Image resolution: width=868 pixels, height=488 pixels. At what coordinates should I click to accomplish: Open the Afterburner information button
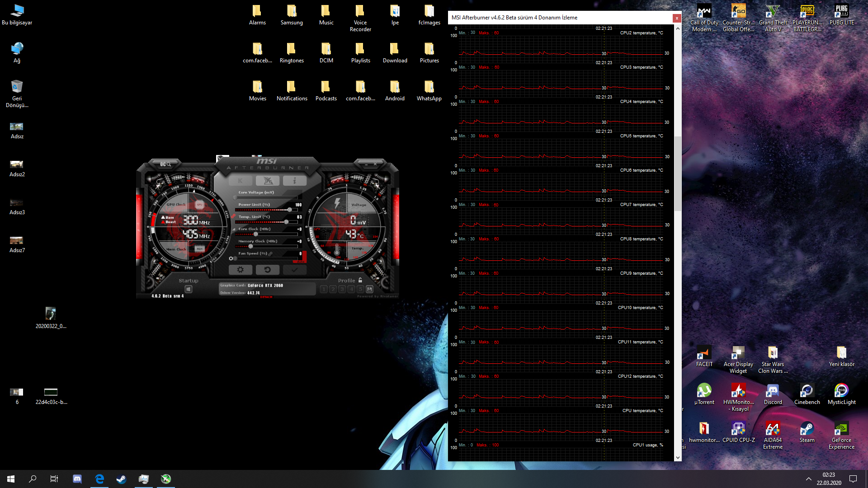pyautogui.click(x=295, y=181)
